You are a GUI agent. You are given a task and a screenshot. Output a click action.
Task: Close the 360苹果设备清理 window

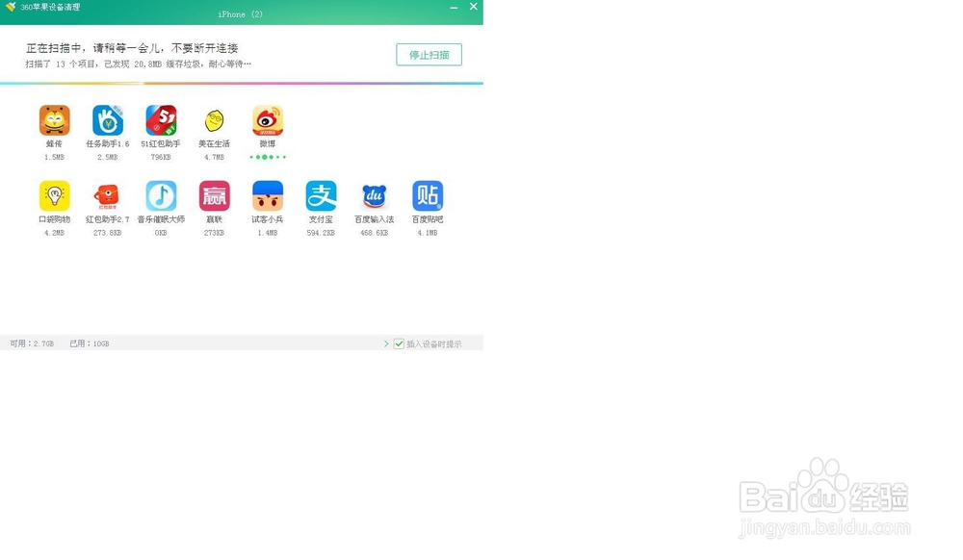pos(474,7)
